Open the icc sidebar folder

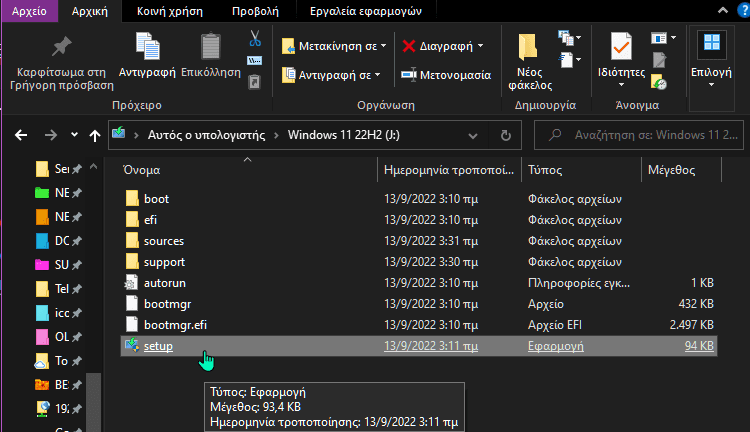pos(58,312)
